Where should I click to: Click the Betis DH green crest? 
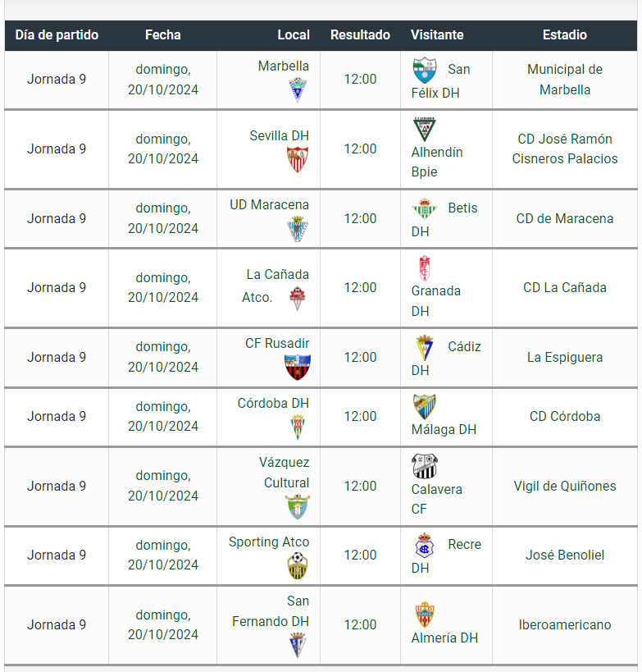tap(425, 208)
